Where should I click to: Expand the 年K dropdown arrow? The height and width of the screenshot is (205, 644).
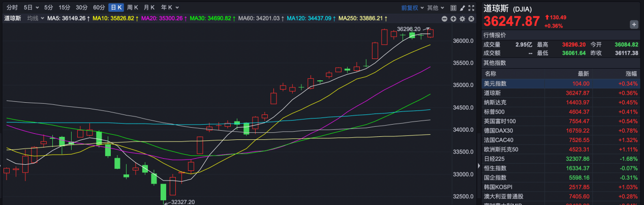click(177, 8)
